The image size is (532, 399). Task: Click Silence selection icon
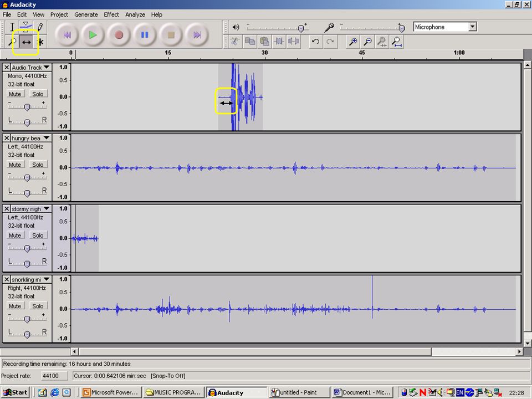294,42
